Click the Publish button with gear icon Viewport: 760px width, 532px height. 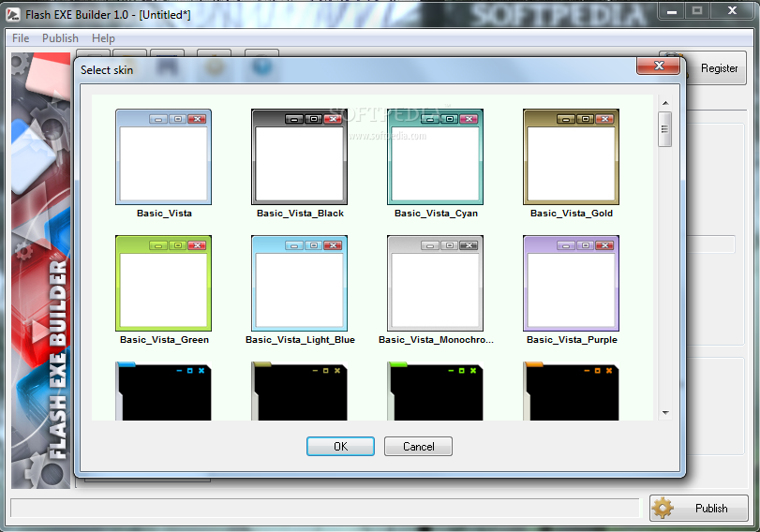pos(699,508)
